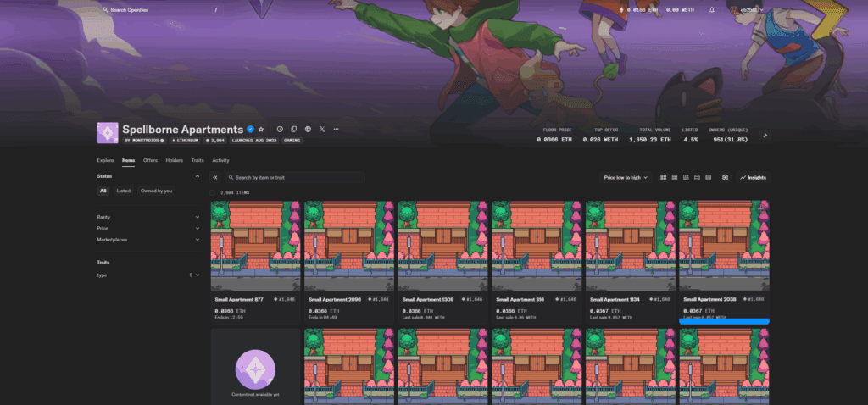Select the Owned by you status filter
The width and height of the screenshot is (868, 405).
pos(157,191)
